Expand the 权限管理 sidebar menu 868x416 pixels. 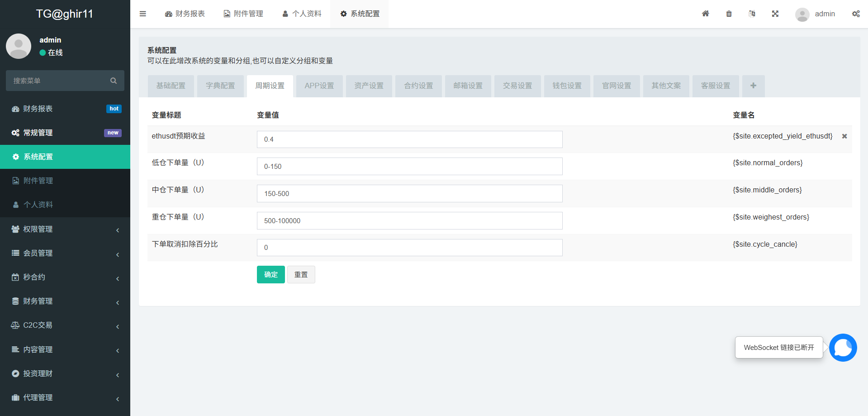click(65, 229)
